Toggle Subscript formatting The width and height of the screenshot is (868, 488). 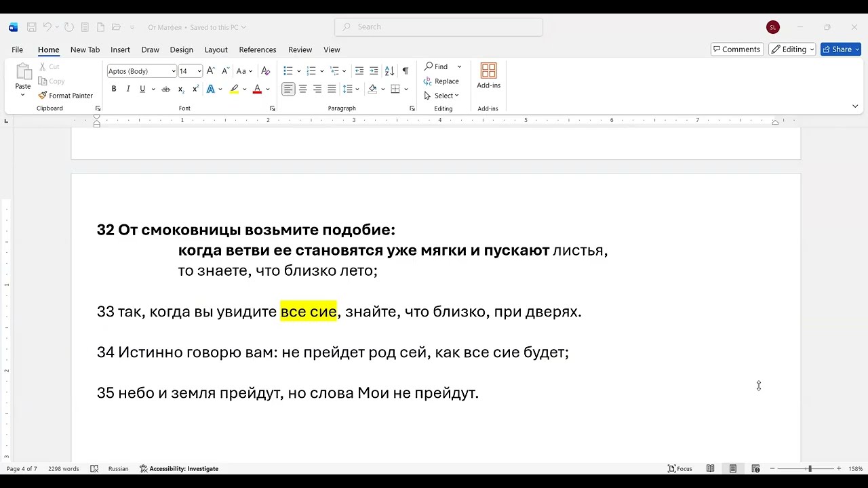[x=181, y=89]
